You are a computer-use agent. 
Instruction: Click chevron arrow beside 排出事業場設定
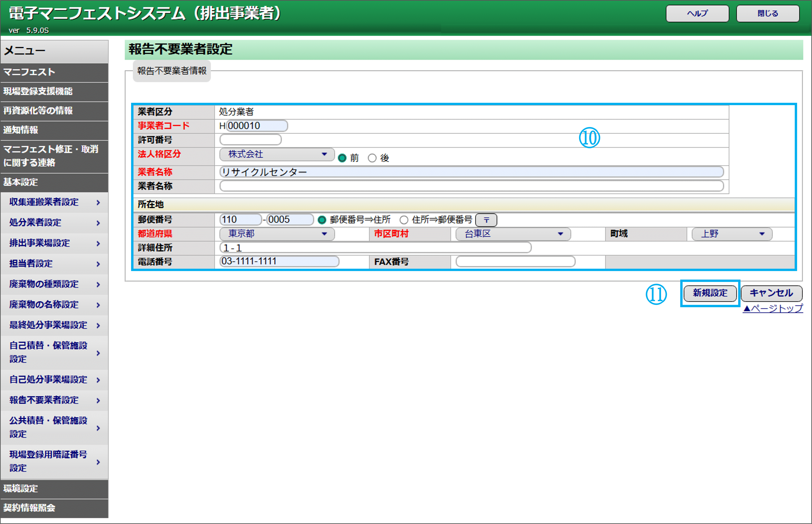(98, 244)
